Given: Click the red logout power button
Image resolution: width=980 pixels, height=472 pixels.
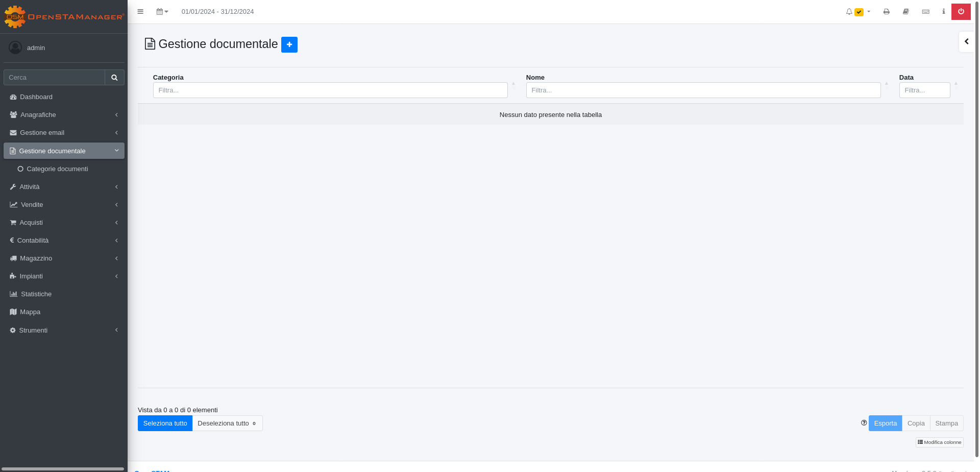Looking at the screenshot, I should (961, 11).
